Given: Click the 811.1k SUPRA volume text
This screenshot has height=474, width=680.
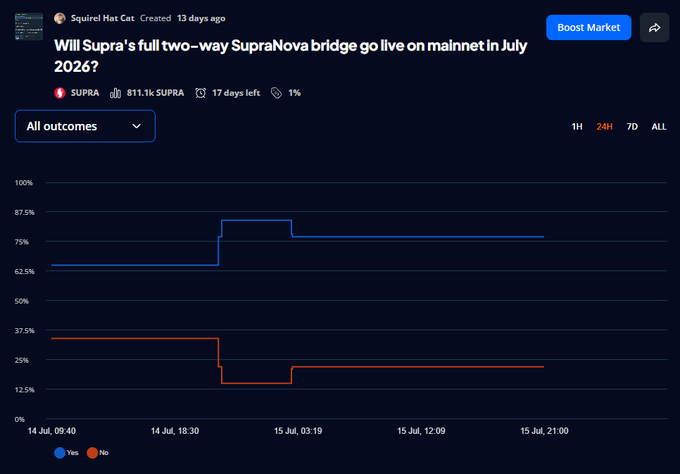Looking at the screenshot, I should (155, 93).
